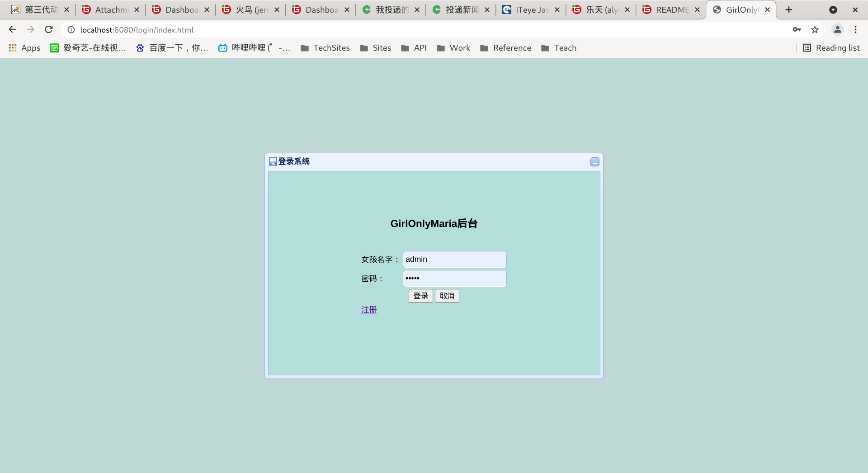This screenshot has height=473, width=868.
Task: Click the GirlOnlyMaria后台 heading
Action: [434, 223]
